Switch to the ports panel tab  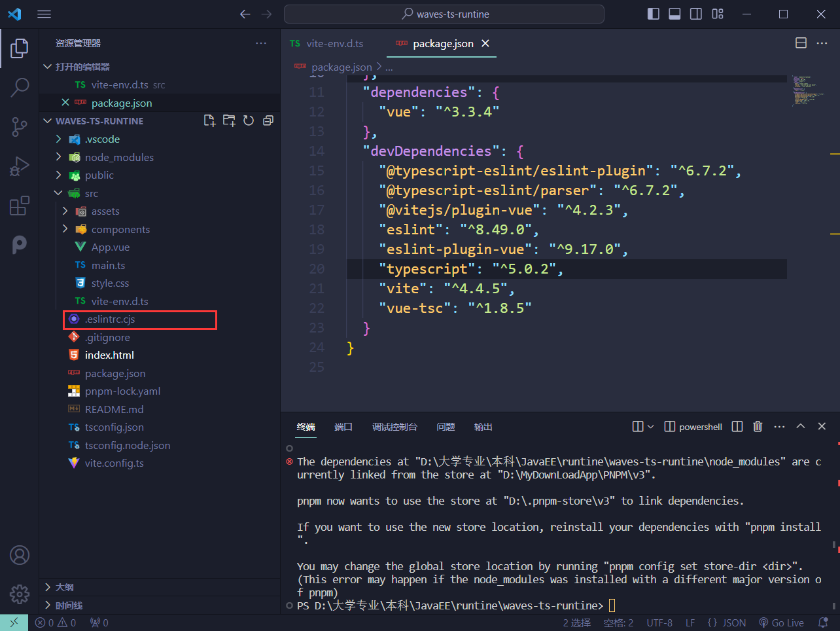[x=343, y=427]
